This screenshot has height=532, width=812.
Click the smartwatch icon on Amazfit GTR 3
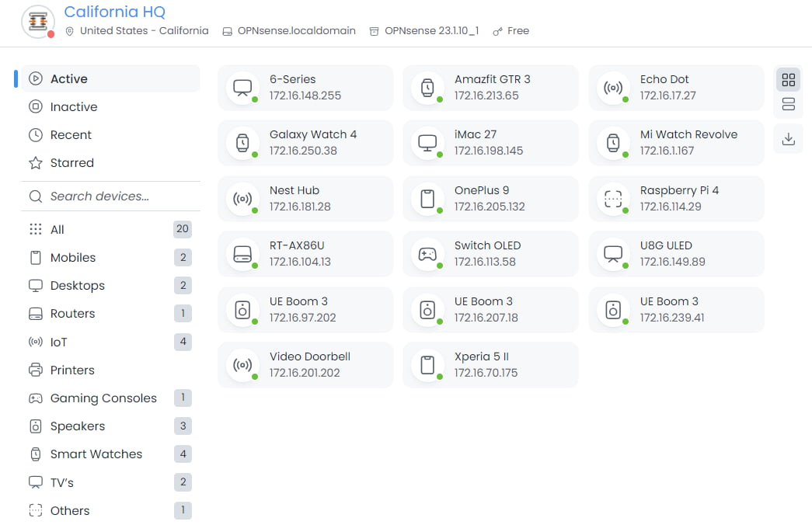(427, 87)
